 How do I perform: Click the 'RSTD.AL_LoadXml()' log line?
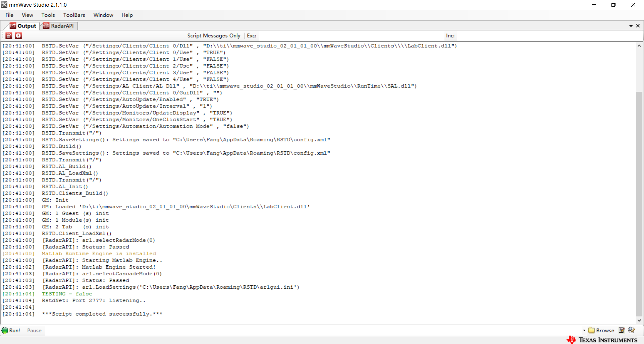click(70, 173)
